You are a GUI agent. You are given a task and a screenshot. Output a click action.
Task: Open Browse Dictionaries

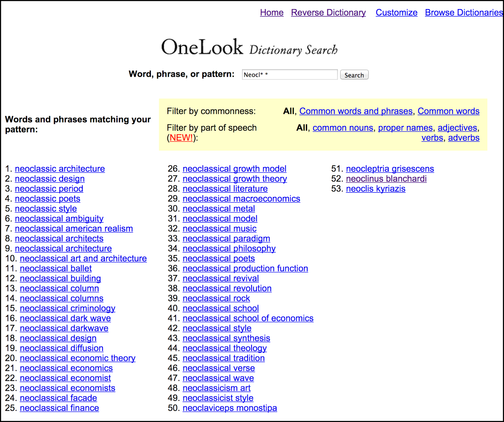tap(464, 13)
